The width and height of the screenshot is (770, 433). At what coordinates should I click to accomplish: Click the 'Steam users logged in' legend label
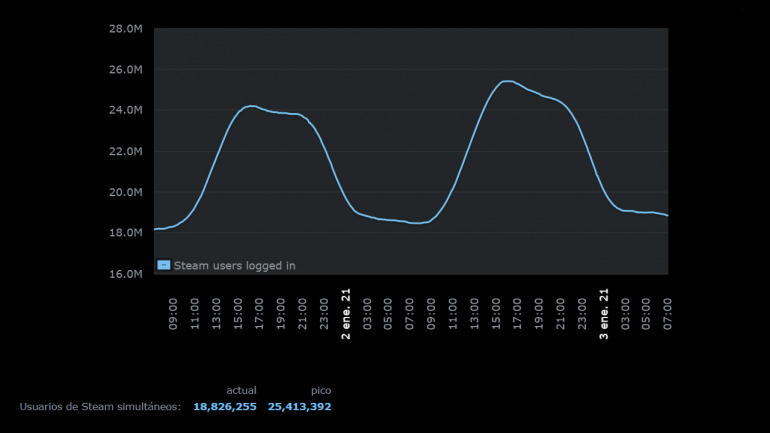click(x=234, y=265)
